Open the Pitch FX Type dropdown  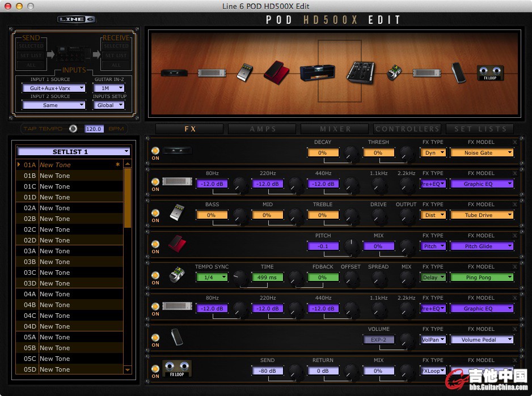433,246
